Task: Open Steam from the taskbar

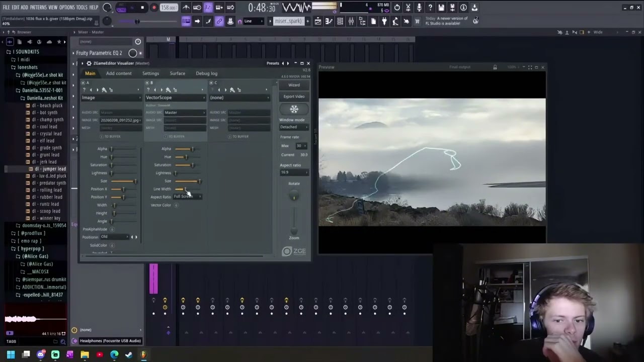Action: click(129, 354)
